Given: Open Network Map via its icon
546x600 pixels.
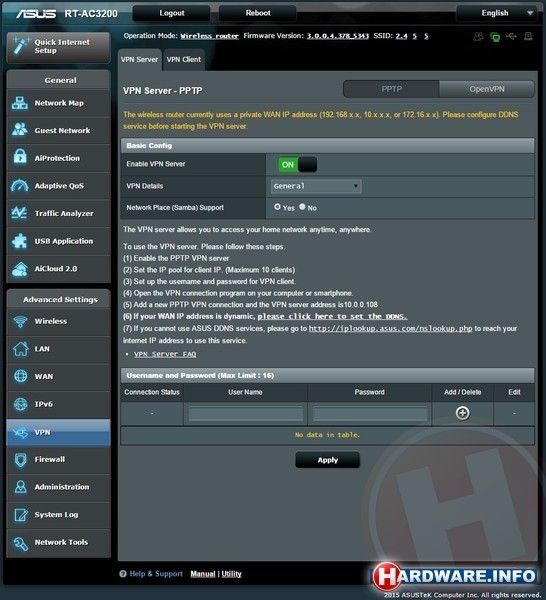Looking at the screenshot, I should click(20, 103).
